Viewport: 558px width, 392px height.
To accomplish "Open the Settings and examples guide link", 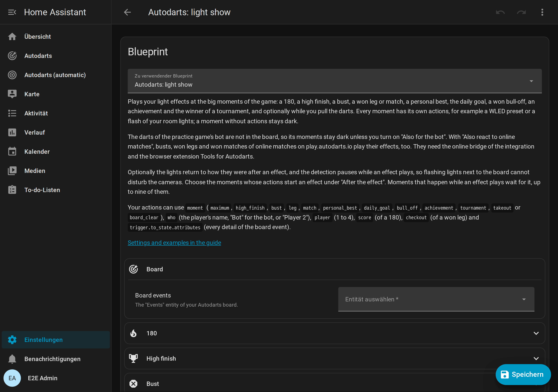I will 174,243.
